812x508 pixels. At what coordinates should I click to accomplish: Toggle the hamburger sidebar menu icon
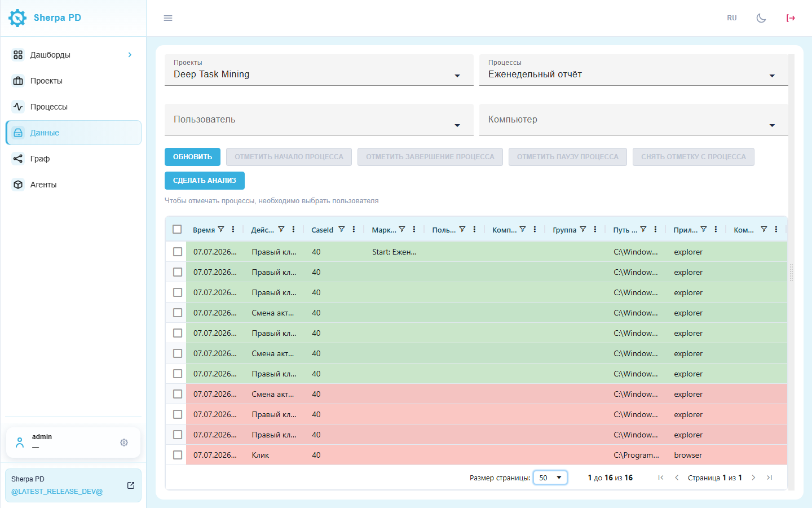168,18
